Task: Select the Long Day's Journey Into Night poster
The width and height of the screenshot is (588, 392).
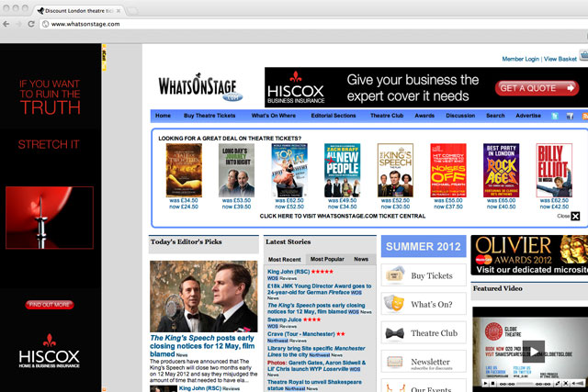Action: tap(237, 171)
